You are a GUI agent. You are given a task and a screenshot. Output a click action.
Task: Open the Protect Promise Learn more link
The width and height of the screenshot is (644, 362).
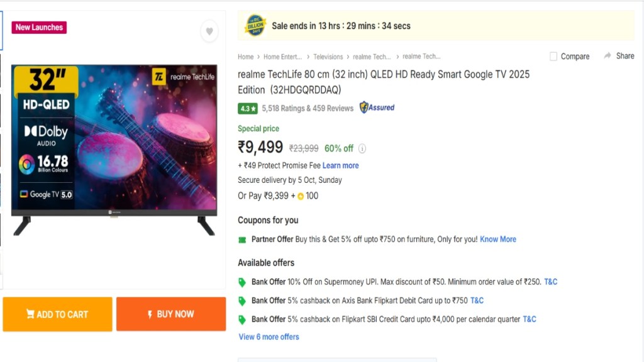pos(340,165)
